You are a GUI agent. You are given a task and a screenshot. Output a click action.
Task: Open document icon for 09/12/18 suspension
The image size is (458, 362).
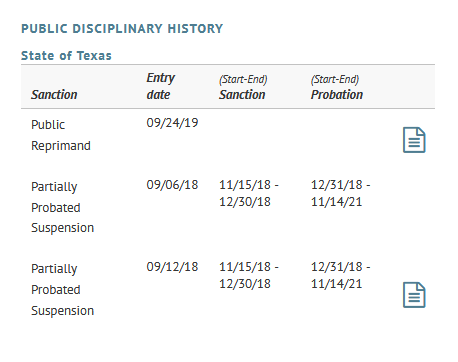tap(414, 295)
